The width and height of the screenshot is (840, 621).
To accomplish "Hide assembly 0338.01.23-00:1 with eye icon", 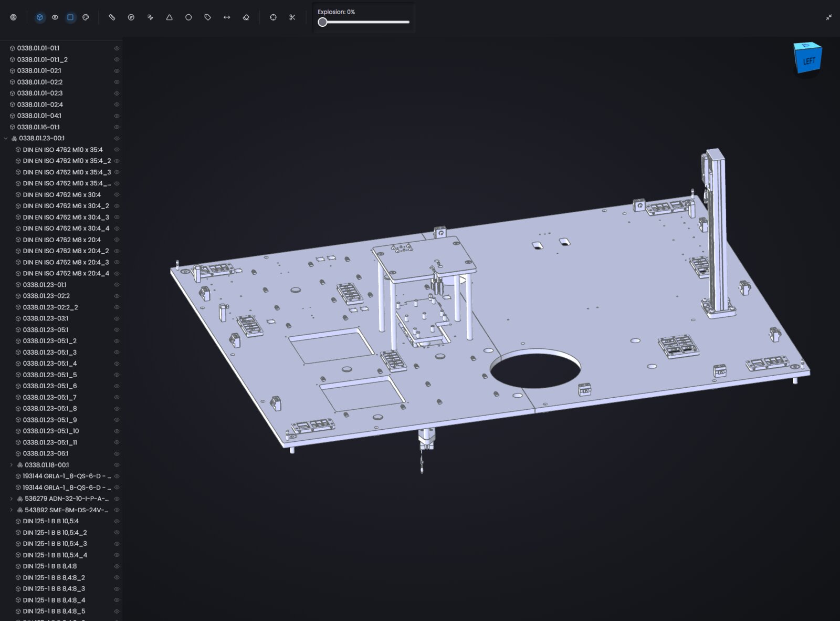I will (x=117, y=138).
